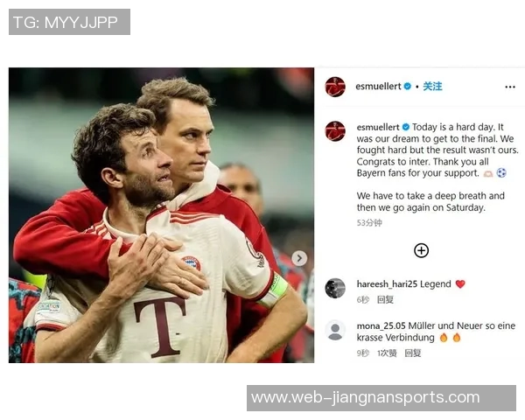Reply to hareesh_hari25's Legend comment
The width and height of the screenshot is (525, 420).
385,300
